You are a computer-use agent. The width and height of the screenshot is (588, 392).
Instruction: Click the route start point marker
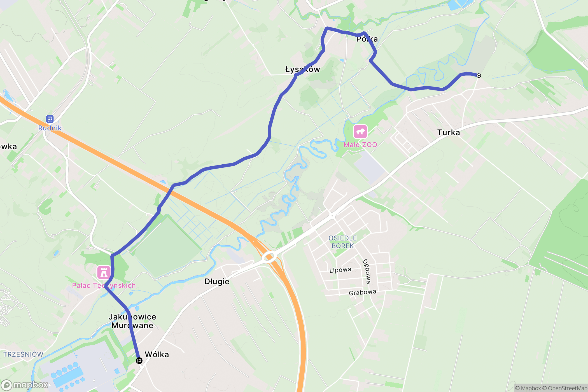pos(479,76)
